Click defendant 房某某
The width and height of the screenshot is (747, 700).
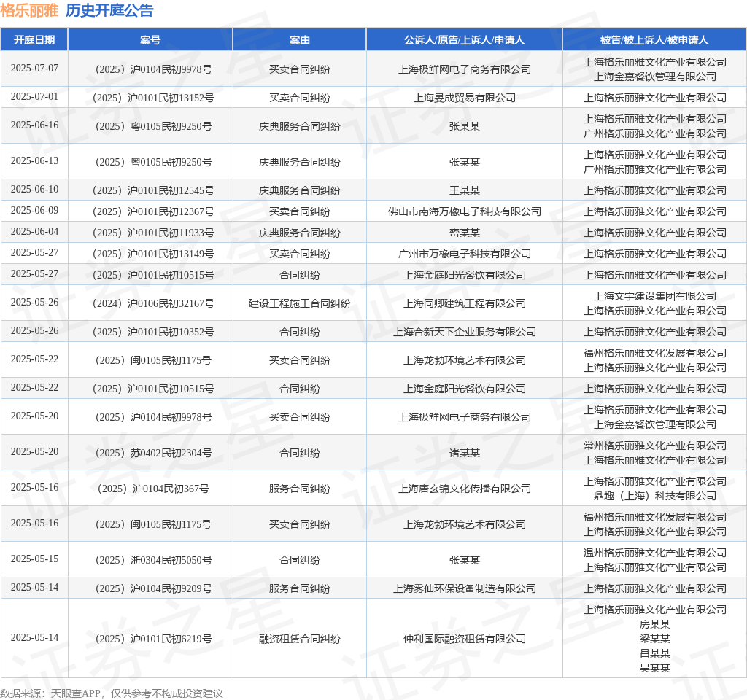click(x=654, y=624)
